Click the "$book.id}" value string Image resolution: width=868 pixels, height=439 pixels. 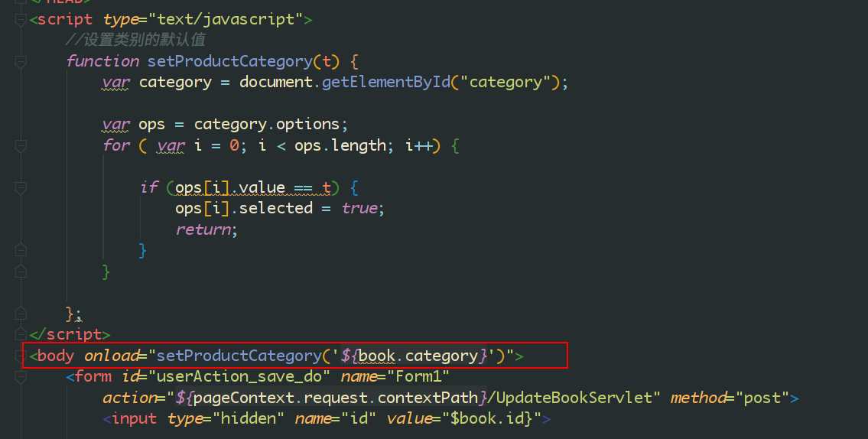(491, 418)
